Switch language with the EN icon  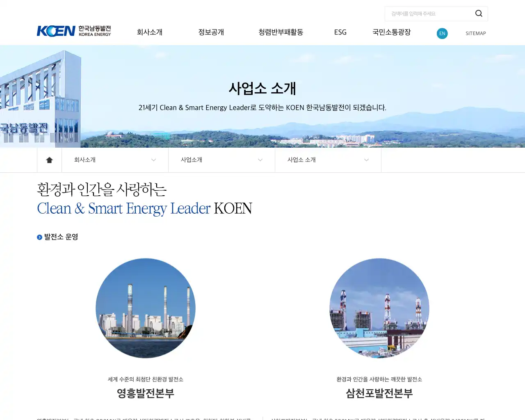pyautogui.click(x=442, y=34)
